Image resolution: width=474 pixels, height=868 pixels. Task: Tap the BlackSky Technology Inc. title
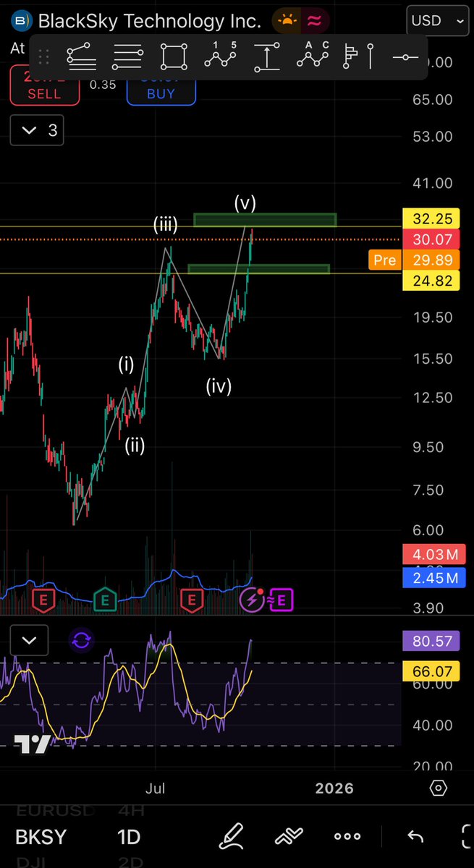[149, 21]
